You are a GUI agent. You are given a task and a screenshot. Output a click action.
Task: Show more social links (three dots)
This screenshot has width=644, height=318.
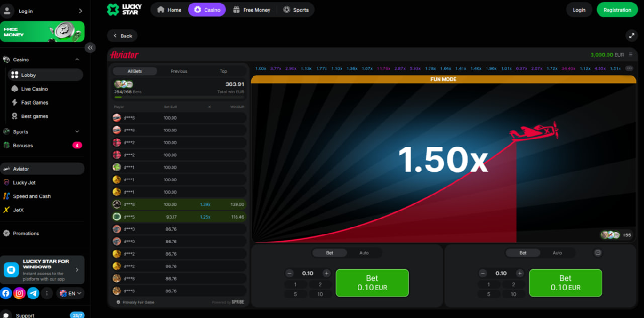(x=47, y=293)
